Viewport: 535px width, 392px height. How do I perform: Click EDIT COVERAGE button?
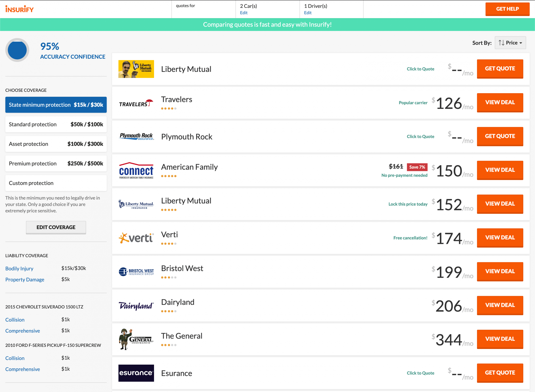(56, 227)
